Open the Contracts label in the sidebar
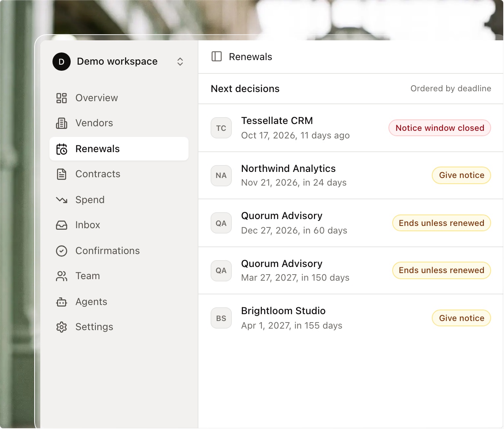Image resolution: width=504 pixels, height=429 pixels. [x=98, y=174]
